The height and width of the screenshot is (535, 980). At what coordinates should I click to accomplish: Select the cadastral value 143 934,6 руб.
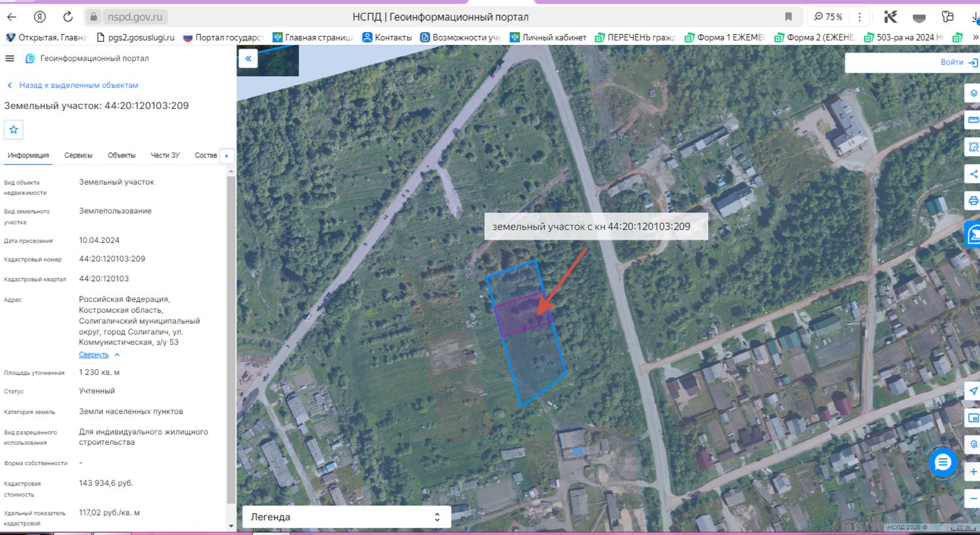[106, 483]
